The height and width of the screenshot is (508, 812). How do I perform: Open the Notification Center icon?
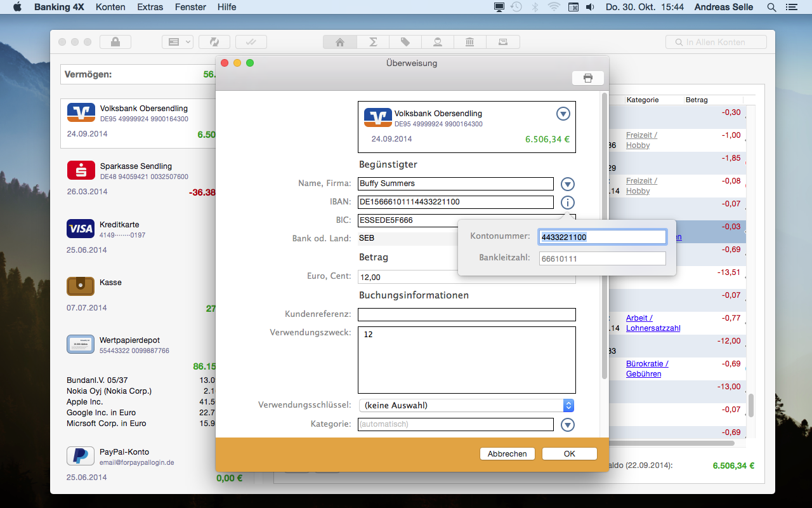pos(791,7)
